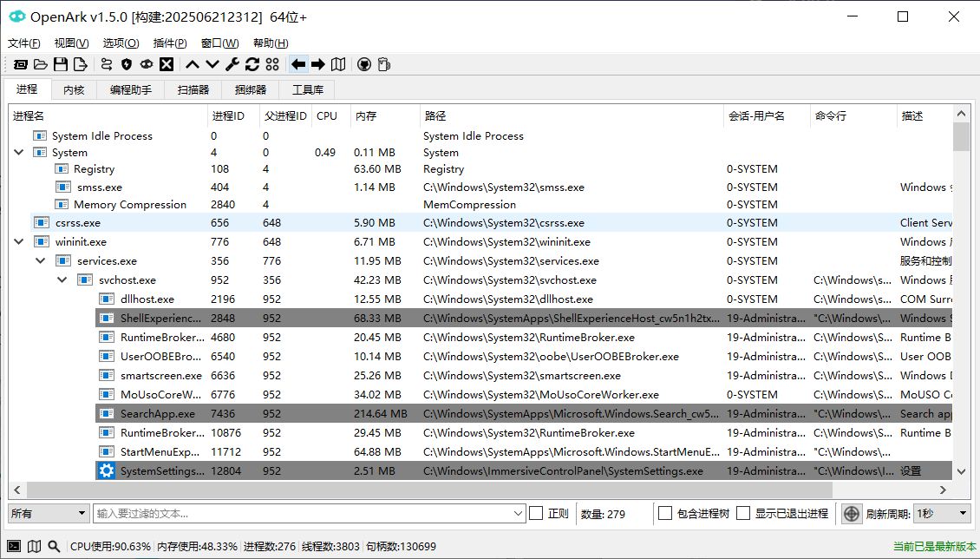The height and width of the screenshot is (559, 980).
Task: Collapse the wininit.exe tree node
Action: point(19,241)
